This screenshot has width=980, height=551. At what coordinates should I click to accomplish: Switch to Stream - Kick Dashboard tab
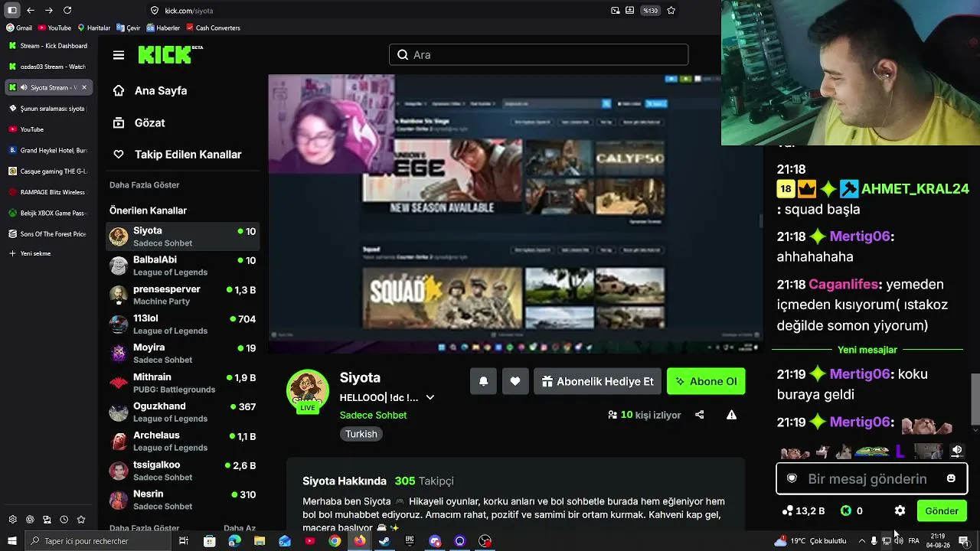pos(49,46)
